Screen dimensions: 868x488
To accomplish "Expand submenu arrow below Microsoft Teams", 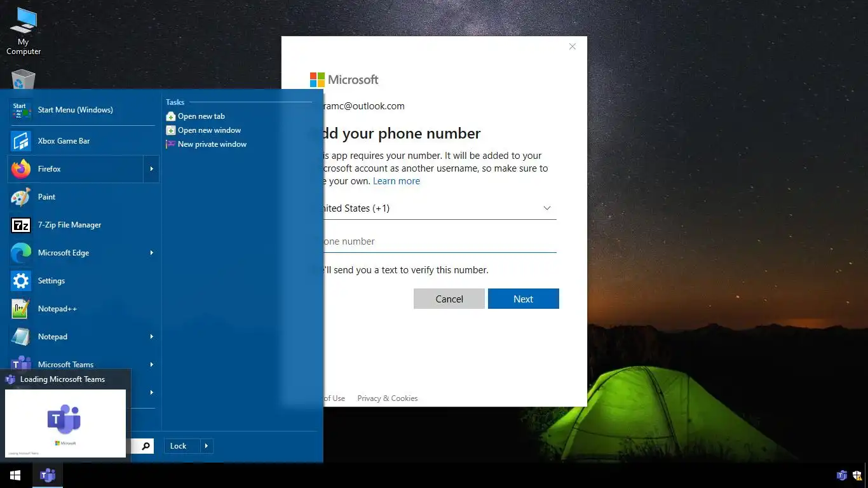I will click(151, 393).
